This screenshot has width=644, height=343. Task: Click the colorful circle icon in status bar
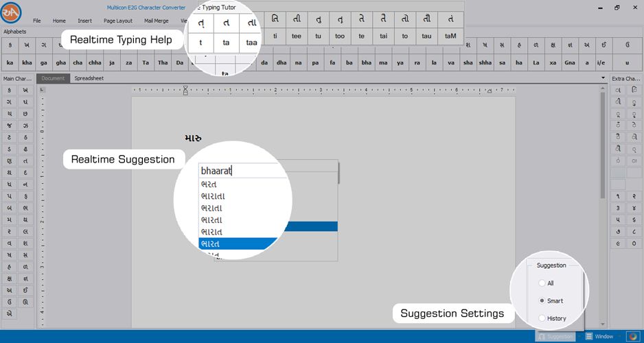(x=633, y=336)
